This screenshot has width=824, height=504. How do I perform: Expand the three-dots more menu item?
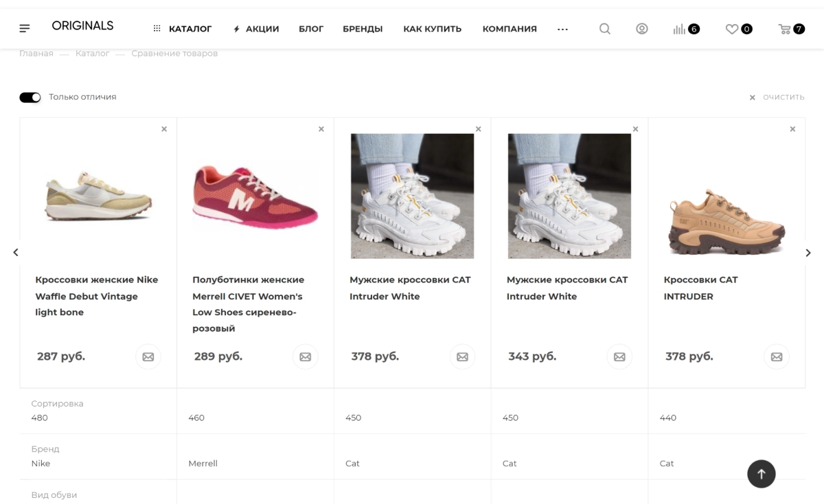[x=562, y=30]
